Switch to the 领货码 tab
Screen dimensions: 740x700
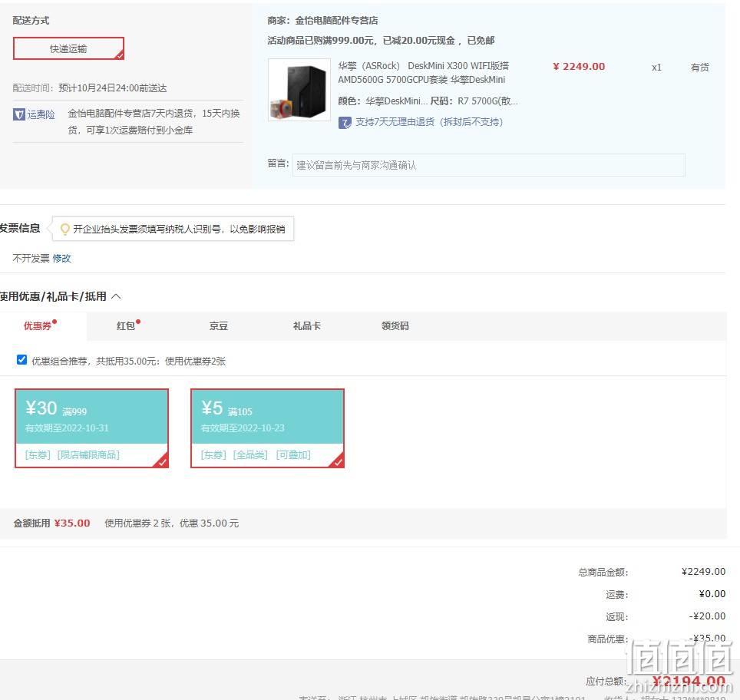coord(395,325)
